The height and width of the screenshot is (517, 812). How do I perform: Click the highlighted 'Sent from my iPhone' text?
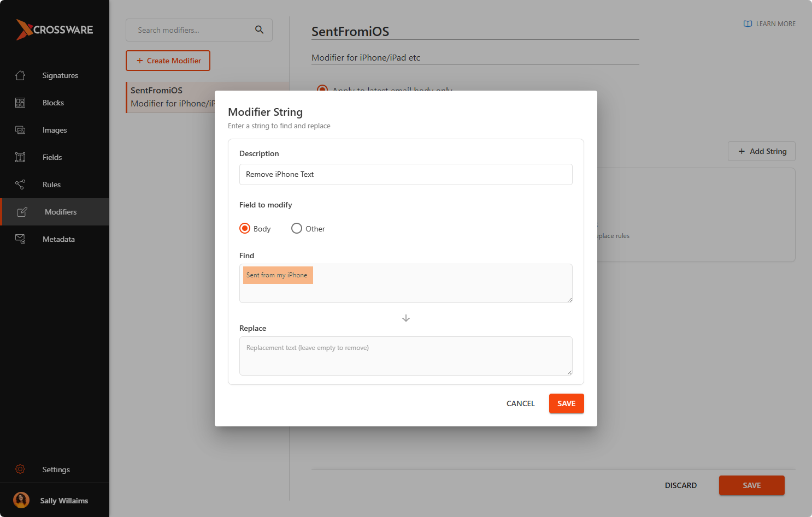pos(278,275)
